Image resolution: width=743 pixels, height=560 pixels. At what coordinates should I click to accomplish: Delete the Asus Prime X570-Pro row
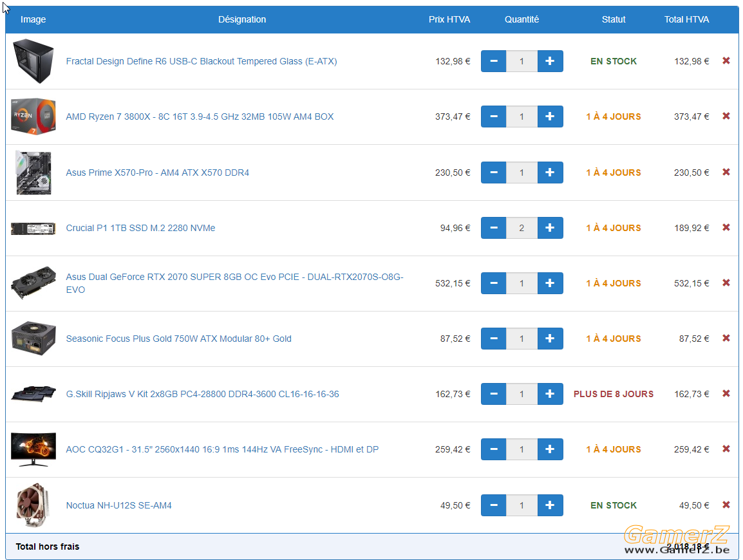pyautogui.click(x=726, y=172)
